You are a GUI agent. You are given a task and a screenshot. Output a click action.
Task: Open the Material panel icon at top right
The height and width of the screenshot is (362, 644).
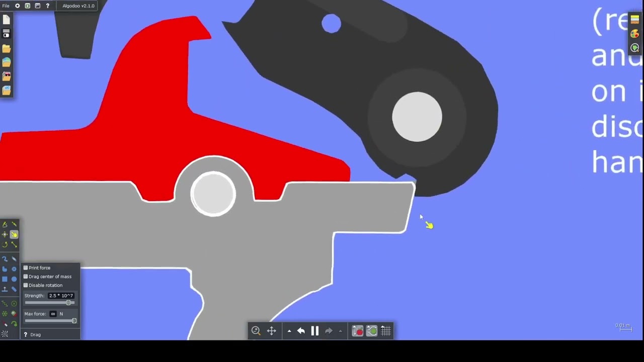635,20
